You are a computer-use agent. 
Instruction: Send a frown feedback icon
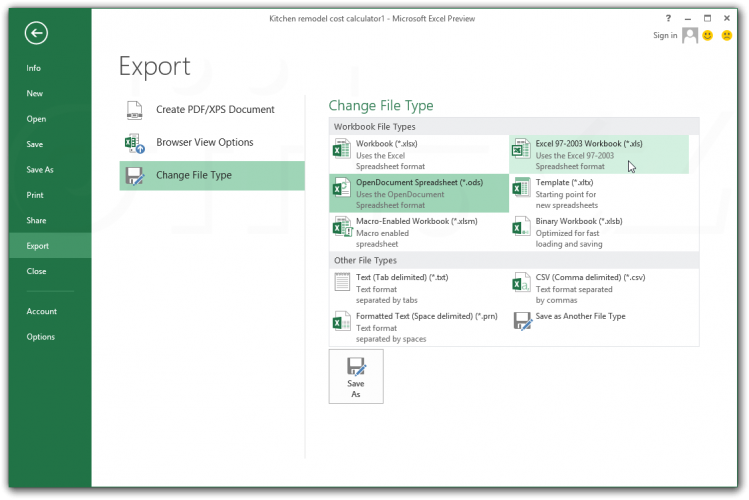pyautogui.click(x=727, y=35)
